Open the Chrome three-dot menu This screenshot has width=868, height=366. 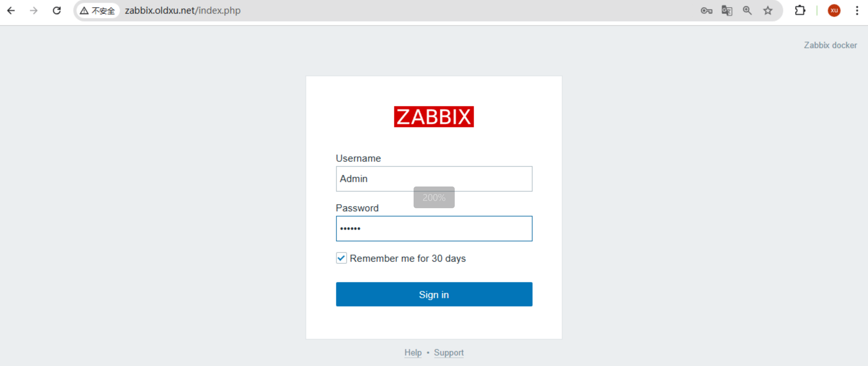click(x=857, y=11)
